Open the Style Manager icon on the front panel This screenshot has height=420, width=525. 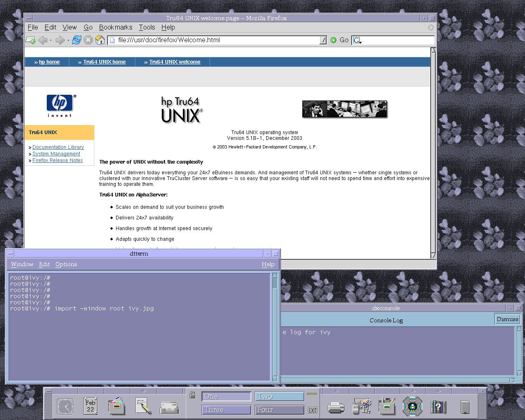(x=362, y=406)
